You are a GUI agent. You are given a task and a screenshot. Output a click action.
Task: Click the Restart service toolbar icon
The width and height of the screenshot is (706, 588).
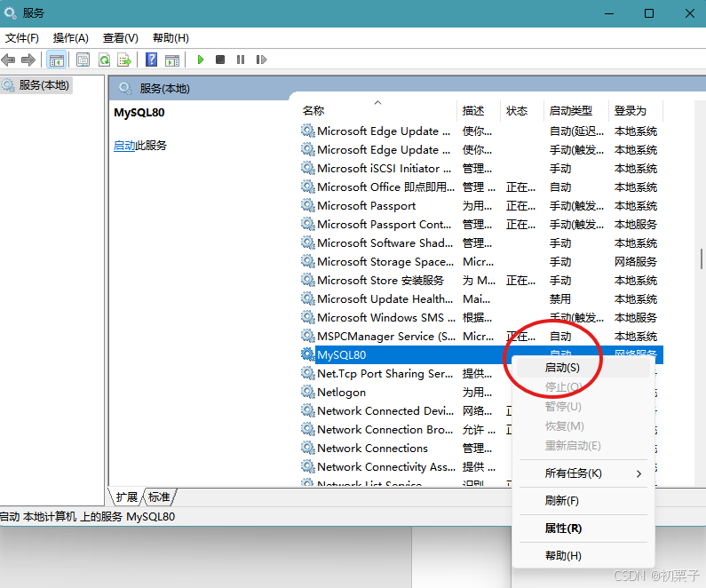tap(261, 60)
